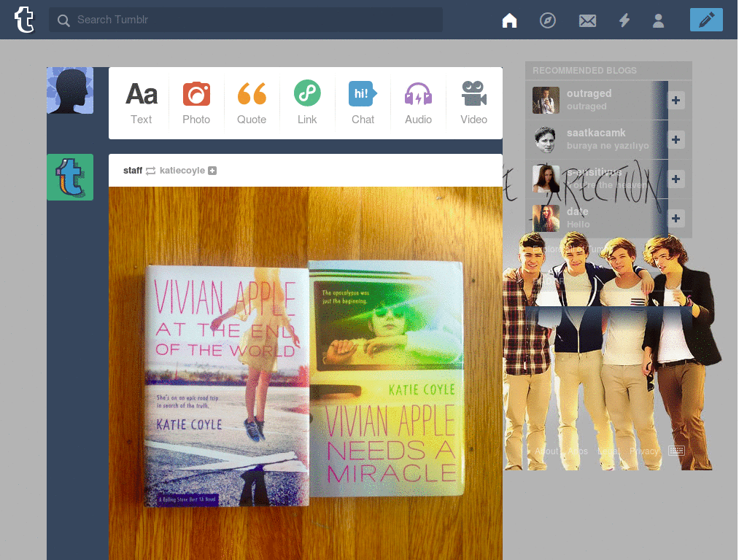
Task: Open the saatkacamk blog avatar
Action: [x=546, y=139]
